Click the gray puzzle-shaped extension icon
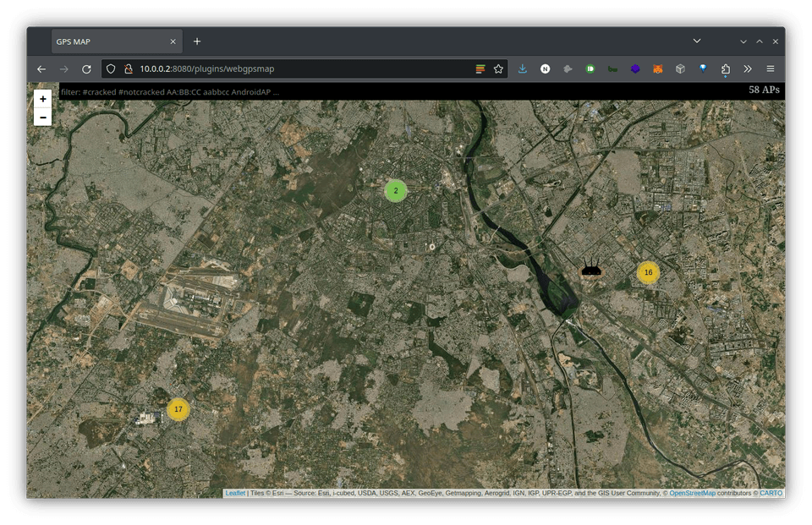The image size is (812, 525). click(x=568, y=68)
